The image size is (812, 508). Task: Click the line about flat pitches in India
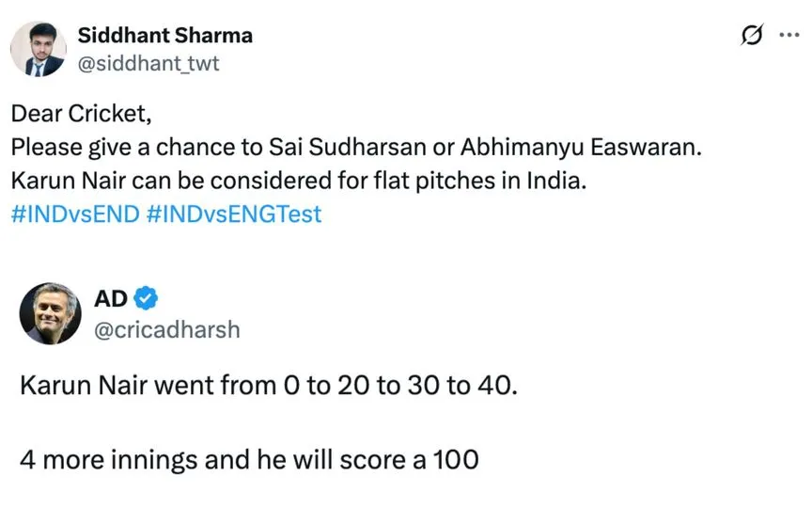tap(299, 181)
